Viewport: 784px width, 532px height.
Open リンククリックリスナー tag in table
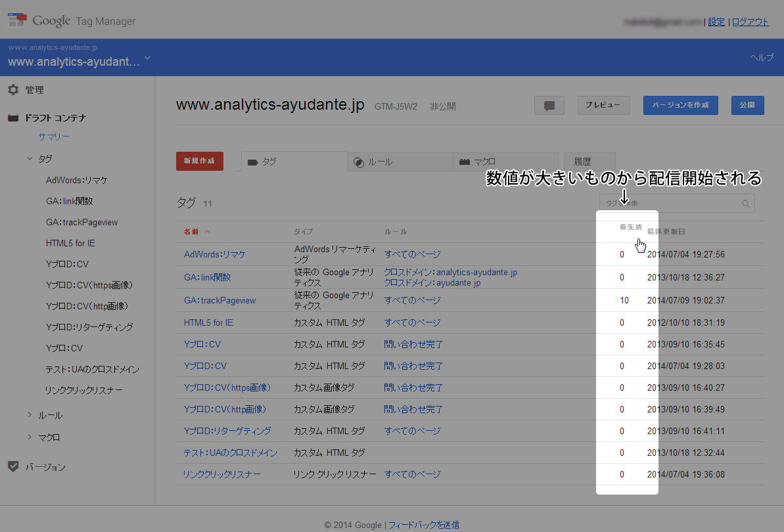221,474
